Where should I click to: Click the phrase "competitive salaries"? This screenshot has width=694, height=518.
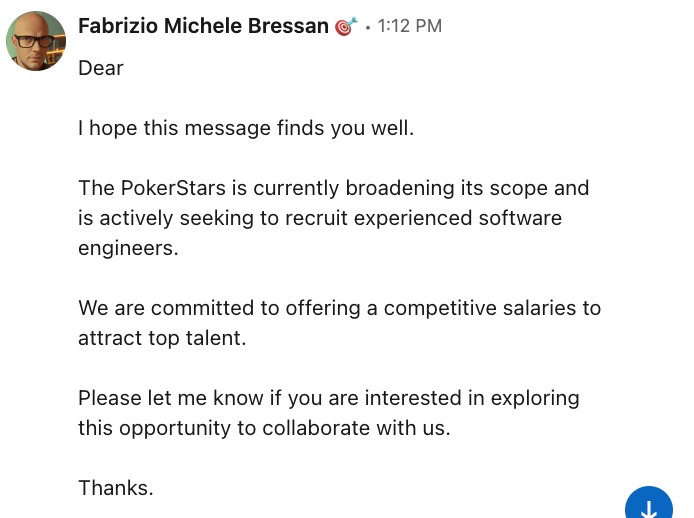point(463,308)
